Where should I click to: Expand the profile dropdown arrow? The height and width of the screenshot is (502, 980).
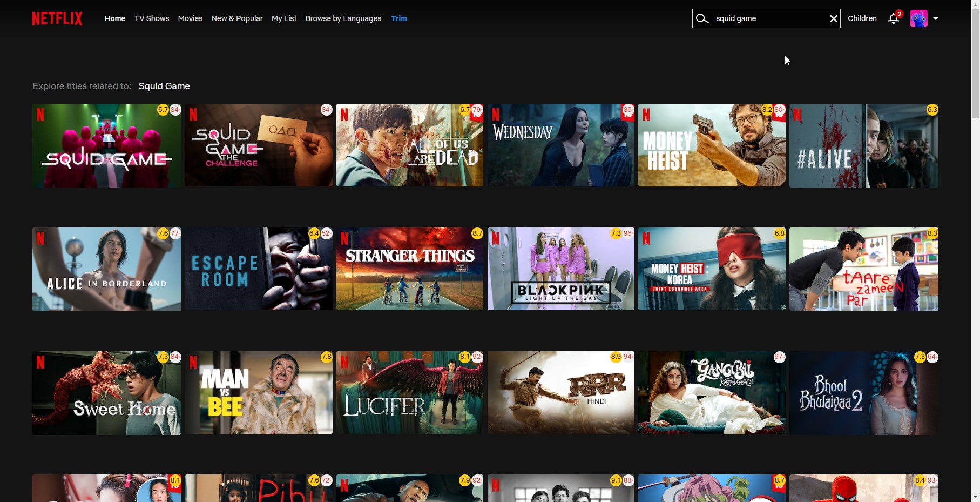pyautogui.click(x=936, y=18)
